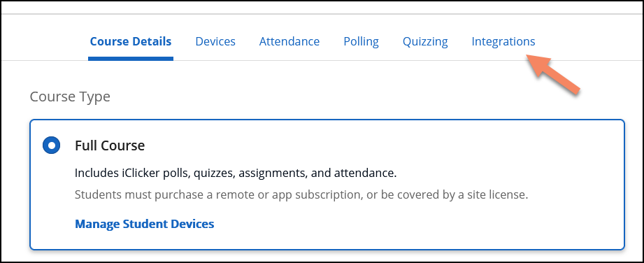Image resolution: width=644 pixels, height=263 pixels.
Task: Click the blue underline beneath Course Details
Action: click(131, 59)
